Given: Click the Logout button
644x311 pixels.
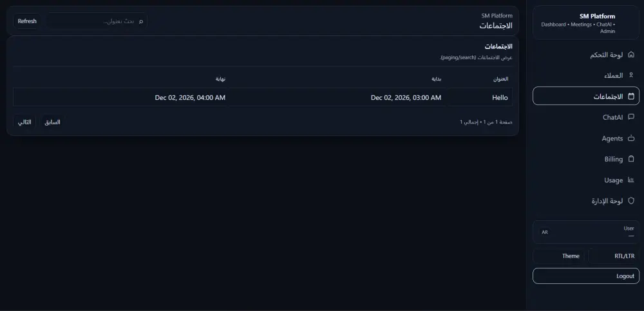Looking at the screenshot, I should pos(586,276).
